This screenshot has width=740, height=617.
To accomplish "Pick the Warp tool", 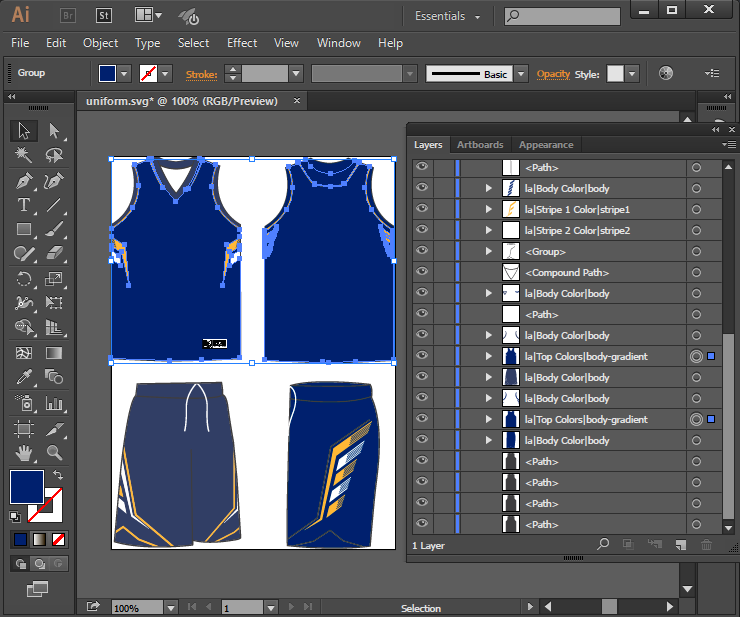I will 24,303.
